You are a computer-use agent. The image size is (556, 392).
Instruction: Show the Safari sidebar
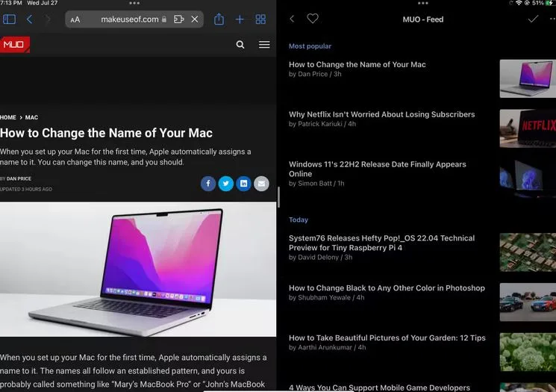(x=9, y=19)
